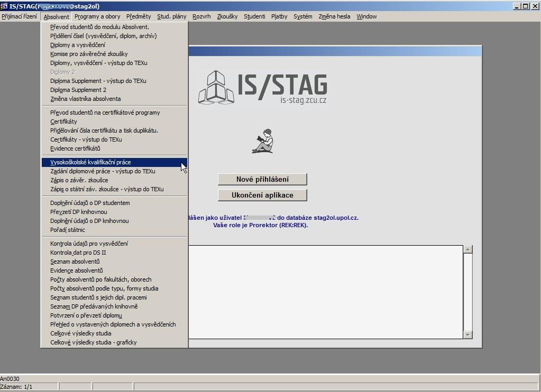541x392 pixels.
Task: Choose Zadání diplomové práce - výstup do TEXu
Action: [114, 171]
